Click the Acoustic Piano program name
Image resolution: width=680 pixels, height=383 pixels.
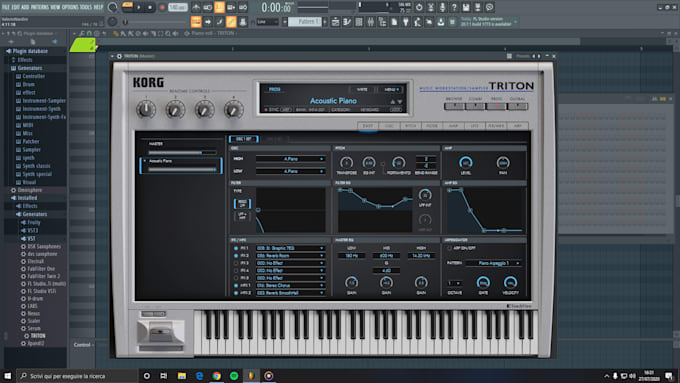(333, 101)
